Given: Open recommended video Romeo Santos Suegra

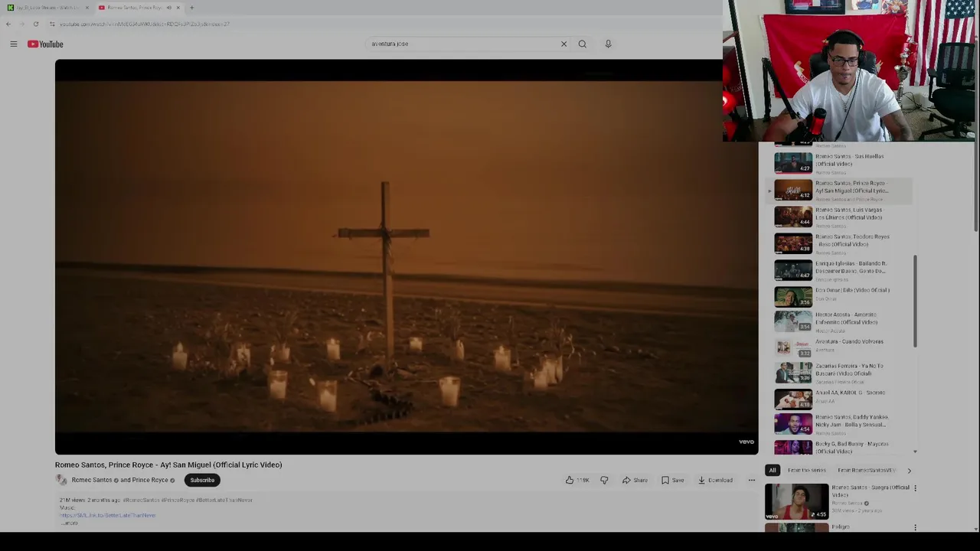Looking at the screenshot, I should pyautogui.click(x=838, y=501).
